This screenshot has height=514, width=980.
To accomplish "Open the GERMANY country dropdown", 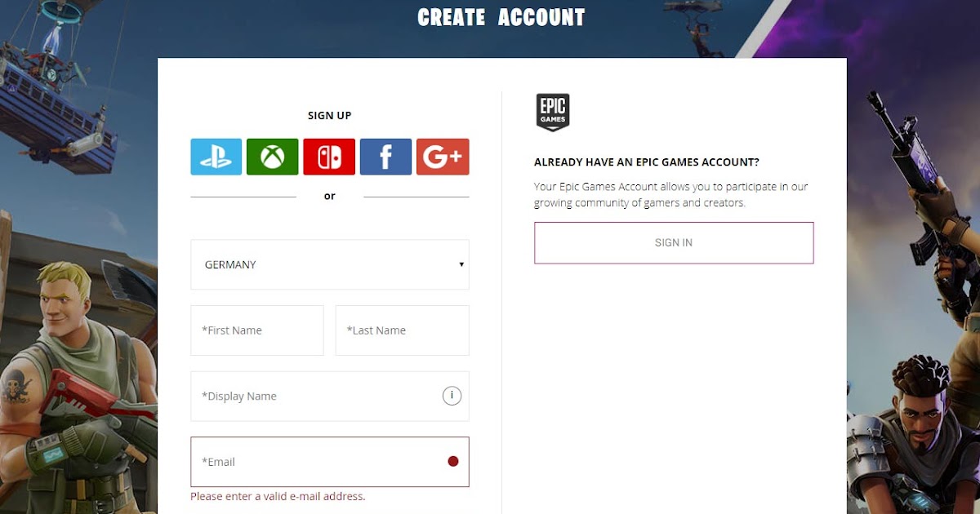I will pyautogui.click(x=330, y=264).
